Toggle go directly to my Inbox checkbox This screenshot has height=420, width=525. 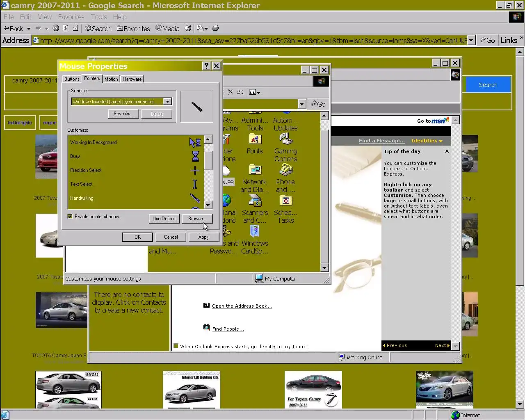coord(176,346)
